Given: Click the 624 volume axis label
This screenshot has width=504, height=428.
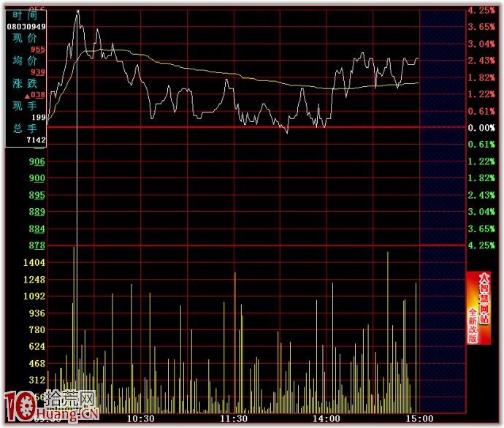Looking at the screenshot, I should (37, 346).
